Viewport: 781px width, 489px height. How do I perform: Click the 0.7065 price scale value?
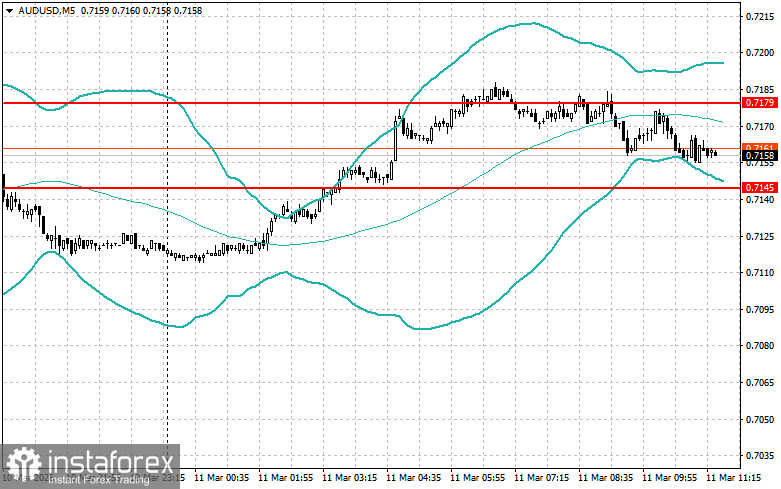(x=760, y=383)
